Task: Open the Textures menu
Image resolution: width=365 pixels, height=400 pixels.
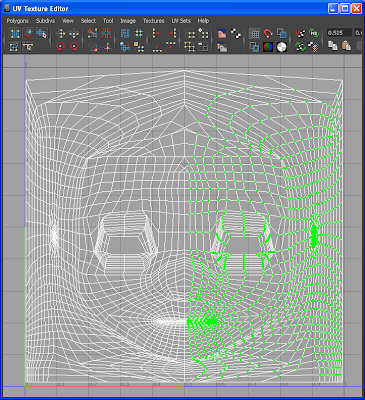Action: tap(154, 21)
